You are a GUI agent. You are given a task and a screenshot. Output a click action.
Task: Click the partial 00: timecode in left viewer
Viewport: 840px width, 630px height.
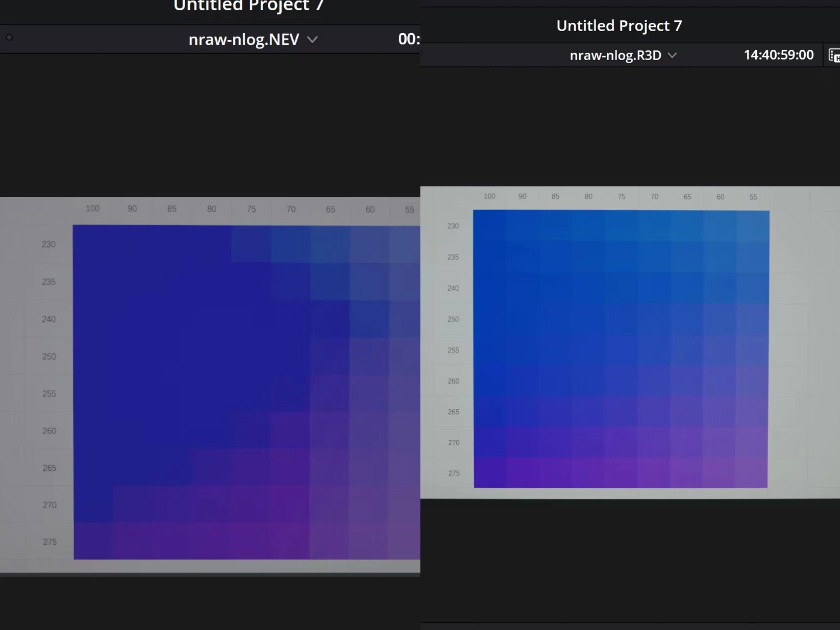(409, 39)
